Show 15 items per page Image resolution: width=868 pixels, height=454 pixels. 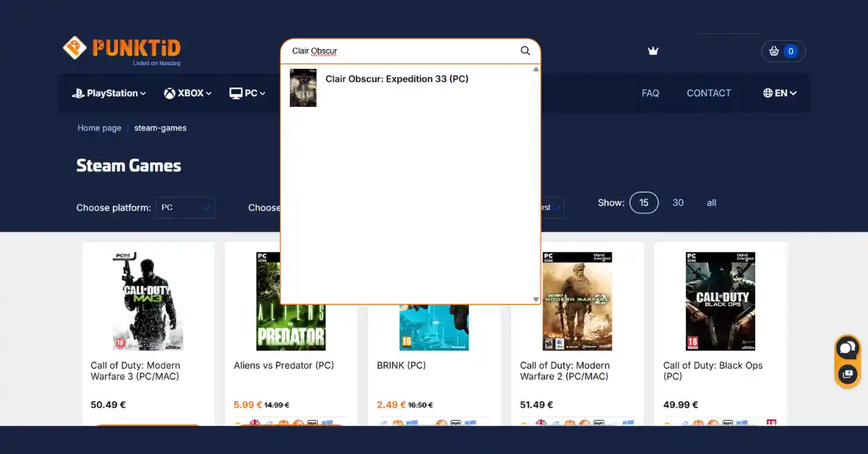pos(644,203)
